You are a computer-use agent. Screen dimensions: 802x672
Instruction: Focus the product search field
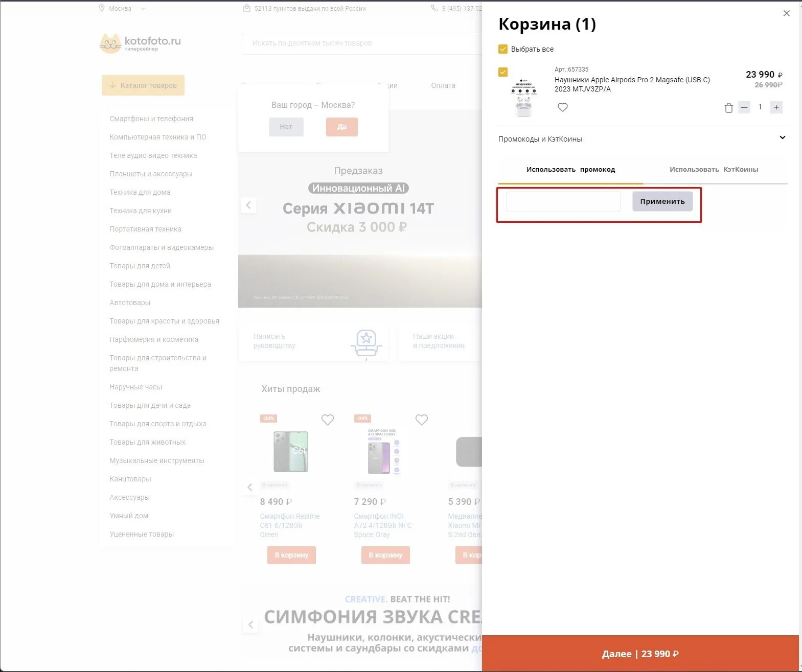click(x=362, y=43)
